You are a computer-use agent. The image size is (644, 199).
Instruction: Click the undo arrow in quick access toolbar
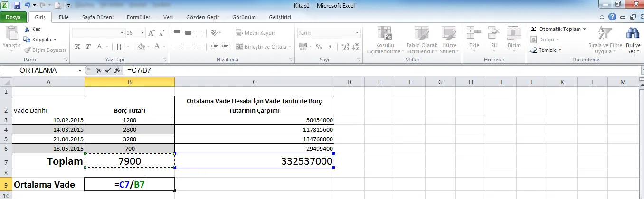point(28,6)
